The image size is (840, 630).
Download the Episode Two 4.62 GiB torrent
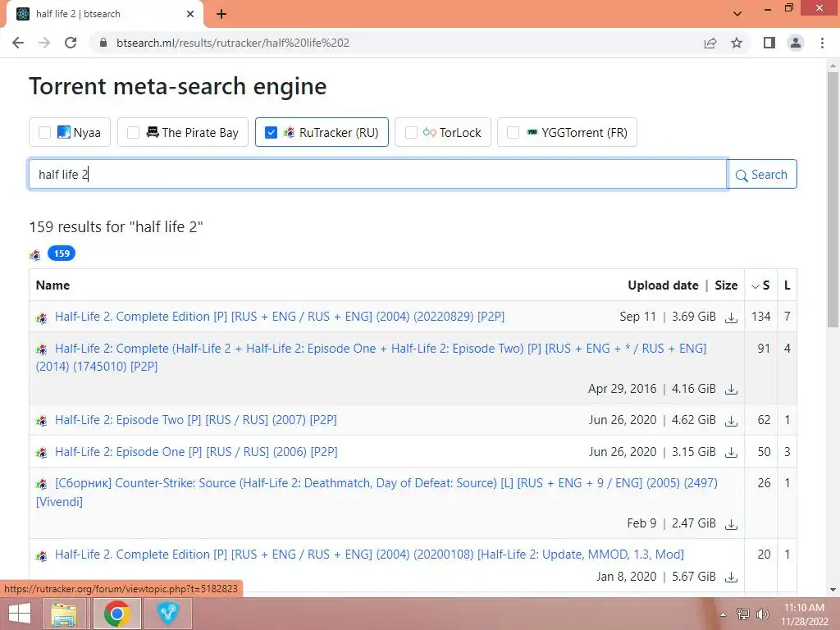tap(731, 421)
